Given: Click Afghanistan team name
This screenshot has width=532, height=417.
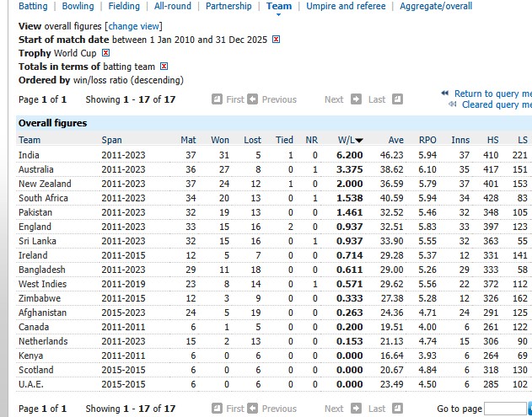Looking at the screenshot, I should [42, 313].
